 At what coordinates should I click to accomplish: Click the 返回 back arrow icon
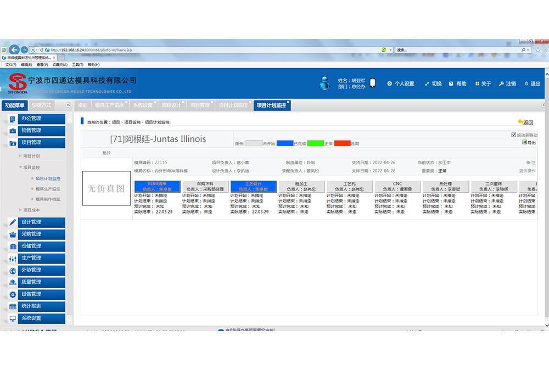point(520,122)
